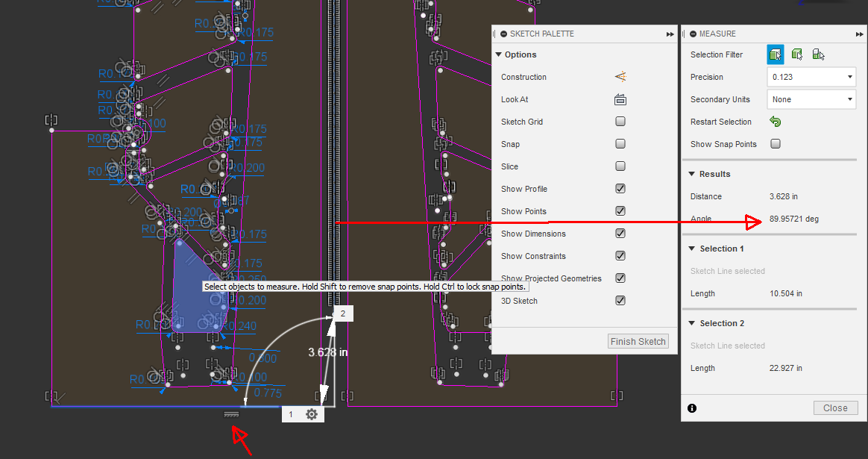The height and width of the screenshot is (459, 868).
Task: Activate the Construction line tool icon
Action: 620,76
